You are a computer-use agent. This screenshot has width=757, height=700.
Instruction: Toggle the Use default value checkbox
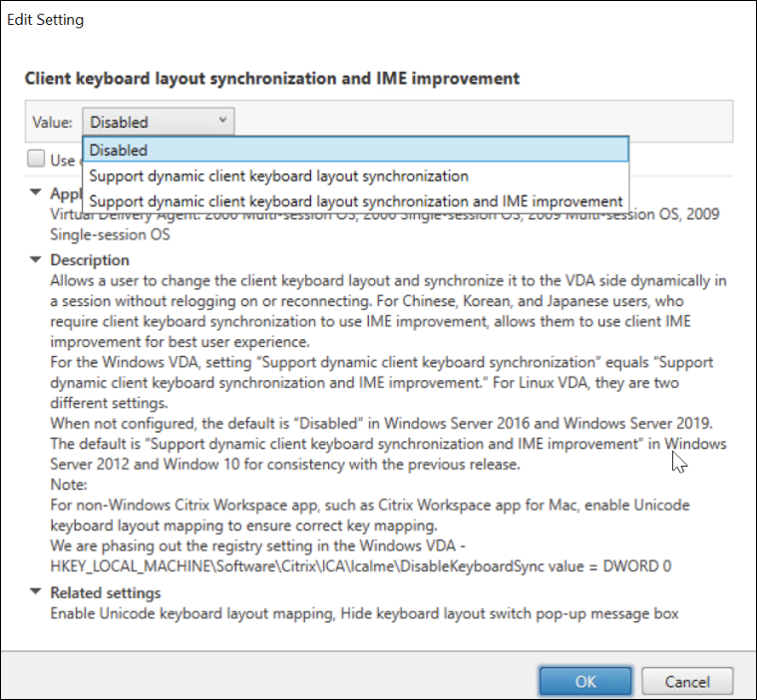tap(36, 159)
